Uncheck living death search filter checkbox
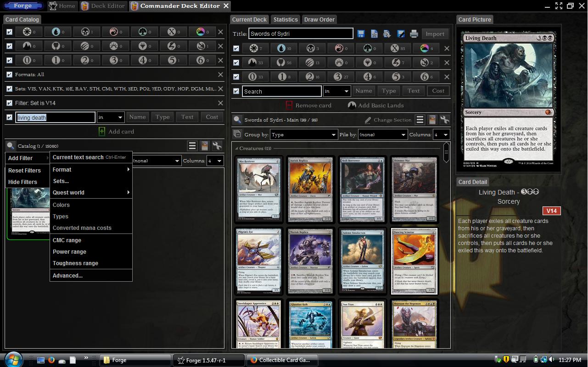588x367 pixels. [x=9, y=117]
